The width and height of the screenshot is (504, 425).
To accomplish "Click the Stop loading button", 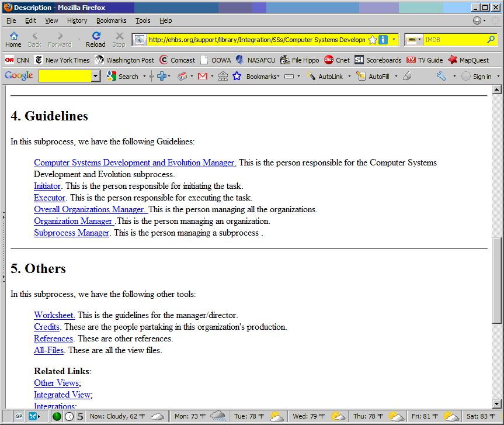I will (x=119, y=40).
